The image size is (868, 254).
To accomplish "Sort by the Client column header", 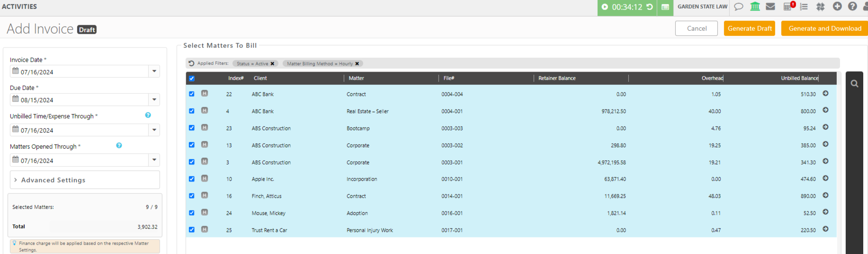I will tap(260, 78).
